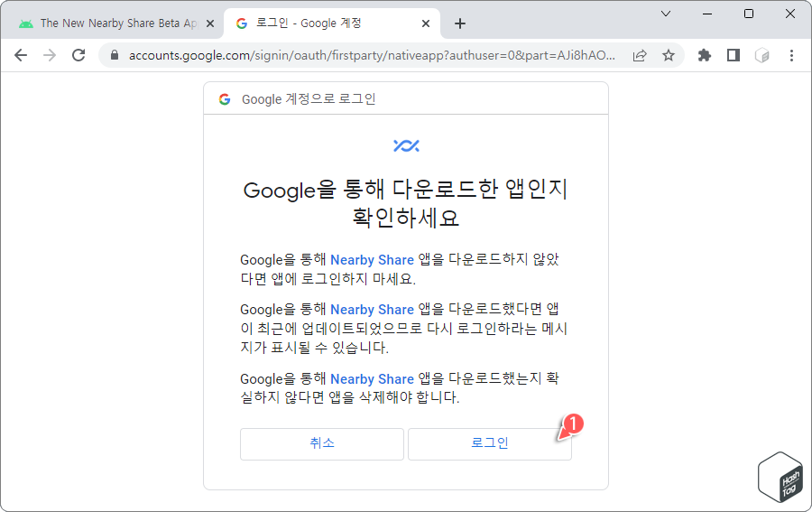Click the forward navigation arrow
This screenshot has width=812, height=512.
coord(50,55)
